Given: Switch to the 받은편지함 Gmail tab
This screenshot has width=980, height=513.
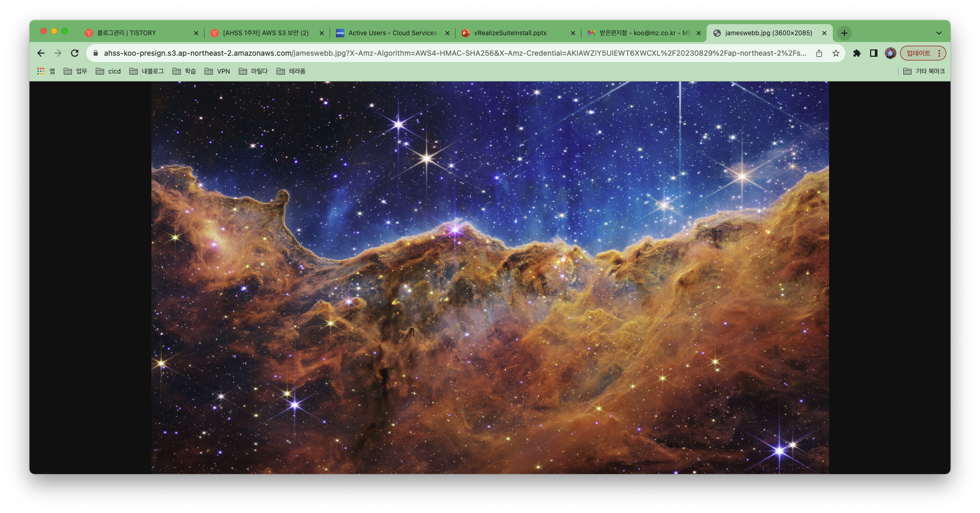Looking at the screenshot, I should coord(644,33).
